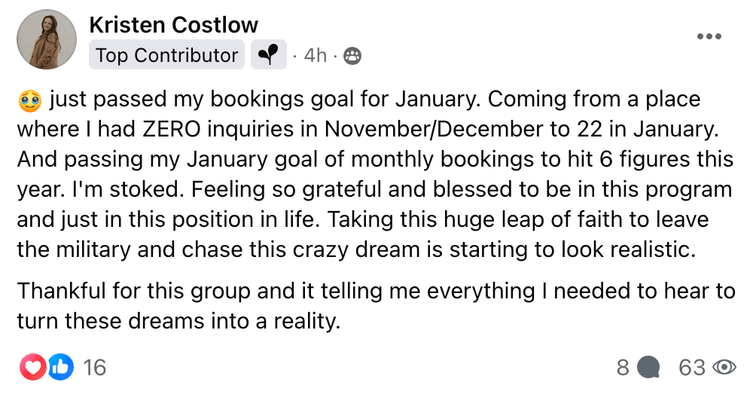
Task: Click the sprout leaf badge icon
Action: (x=268, y=55)
